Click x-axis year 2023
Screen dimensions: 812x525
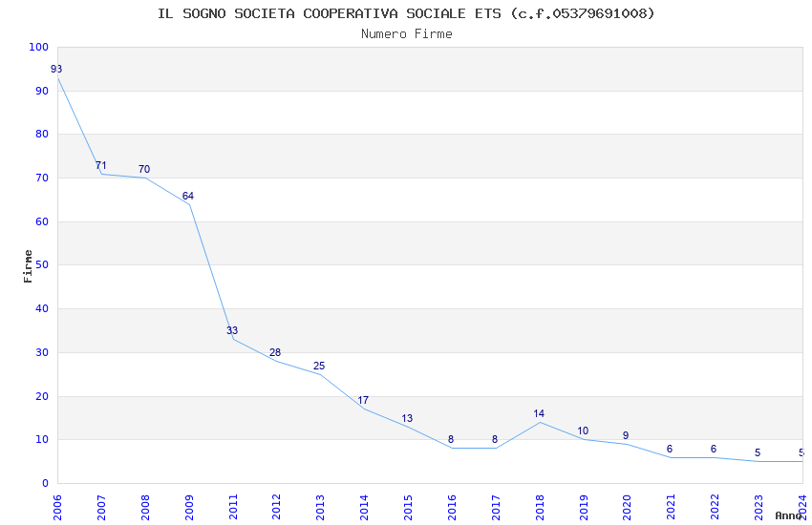[759, 507]
